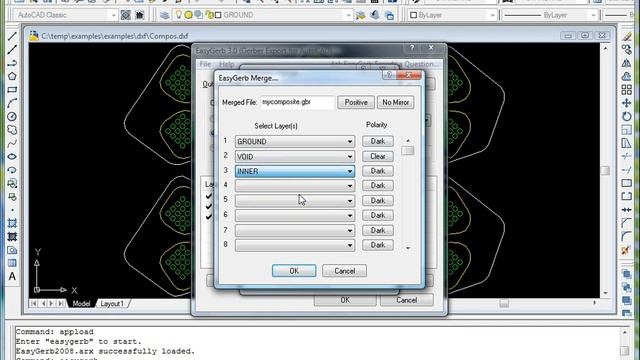Select the Polygon draw tool
640x360 pixels.
12,76
